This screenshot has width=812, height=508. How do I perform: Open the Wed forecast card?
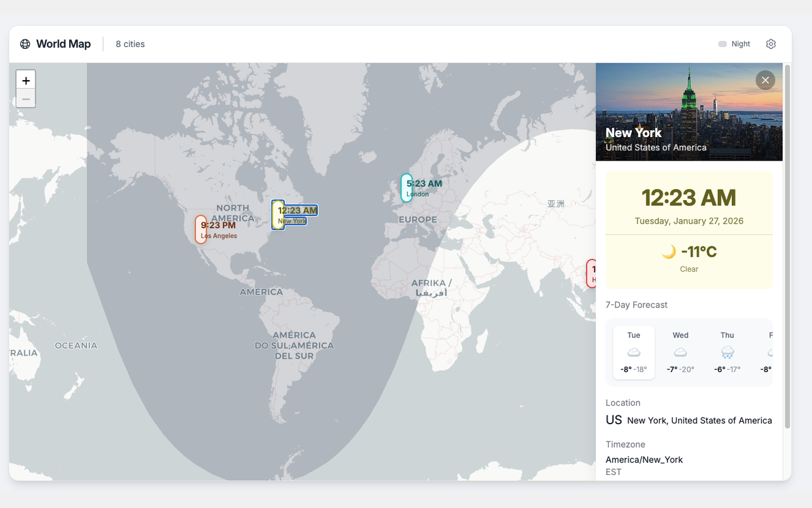680,352
